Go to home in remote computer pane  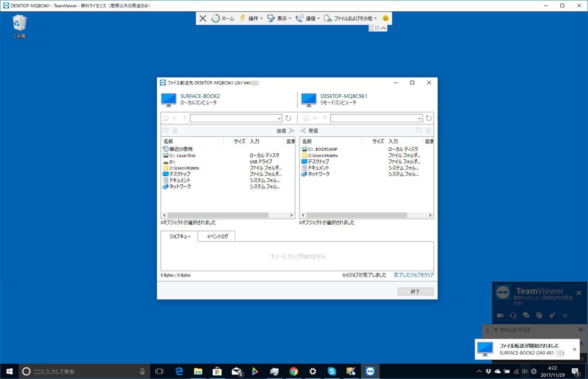pos(306,118)
